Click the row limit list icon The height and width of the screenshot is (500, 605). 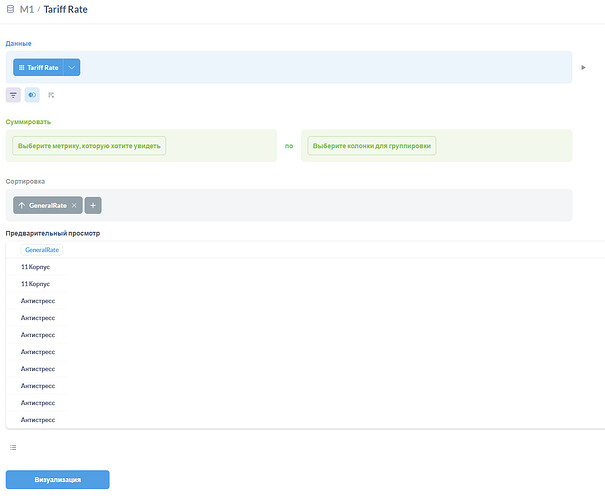pyautogui.click(x=13, y=447)
